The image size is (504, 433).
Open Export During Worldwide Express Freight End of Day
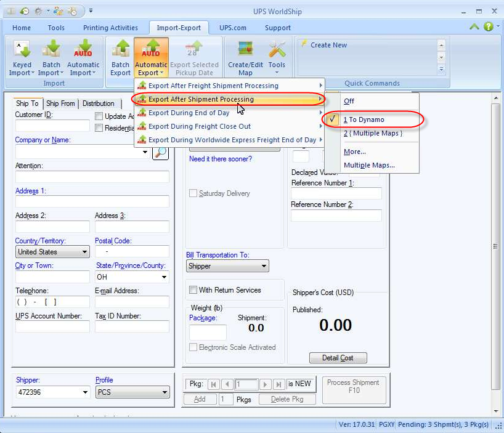point(229,140)
